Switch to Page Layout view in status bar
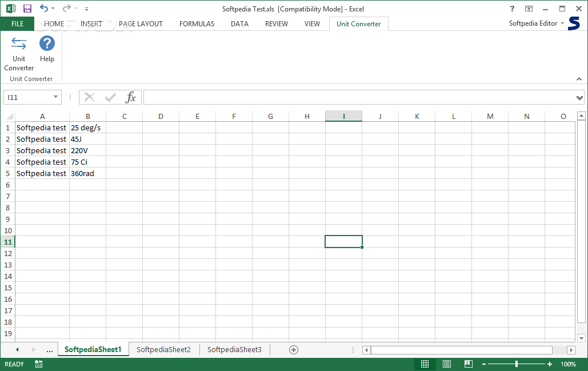Image resolution: width=588 pixels, height=371 pixels. point(447,364)
